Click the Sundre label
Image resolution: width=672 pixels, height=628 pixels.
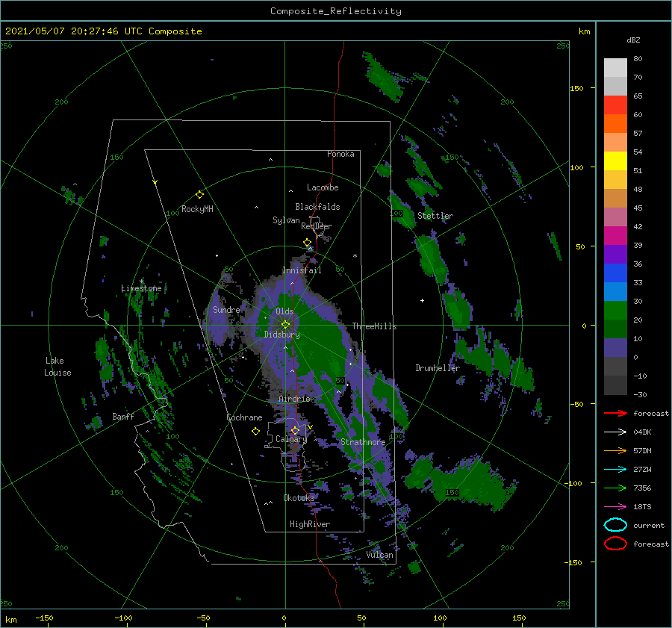(226, 309)
